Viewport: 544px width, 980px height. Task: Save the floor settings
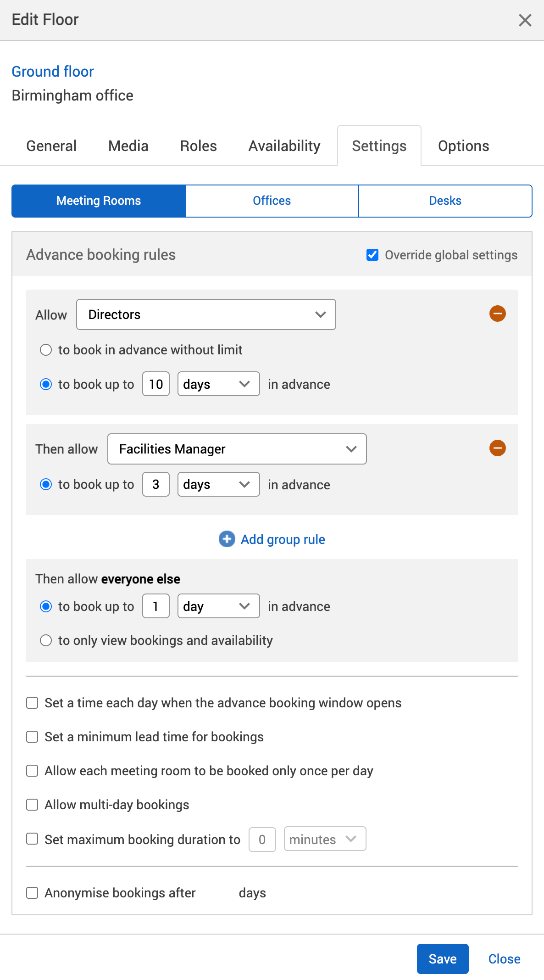coord(442,959)
